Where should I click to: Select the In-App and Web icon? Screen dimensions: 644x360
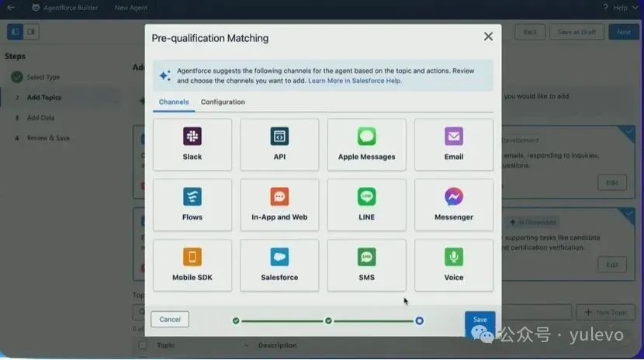279,196
